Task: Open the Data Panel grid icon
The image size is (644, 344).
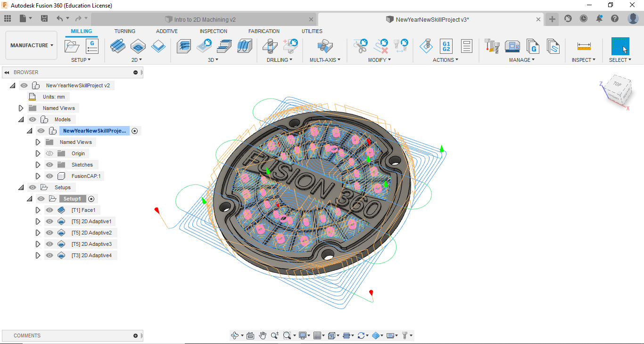Action: click(x=8, y=18)
